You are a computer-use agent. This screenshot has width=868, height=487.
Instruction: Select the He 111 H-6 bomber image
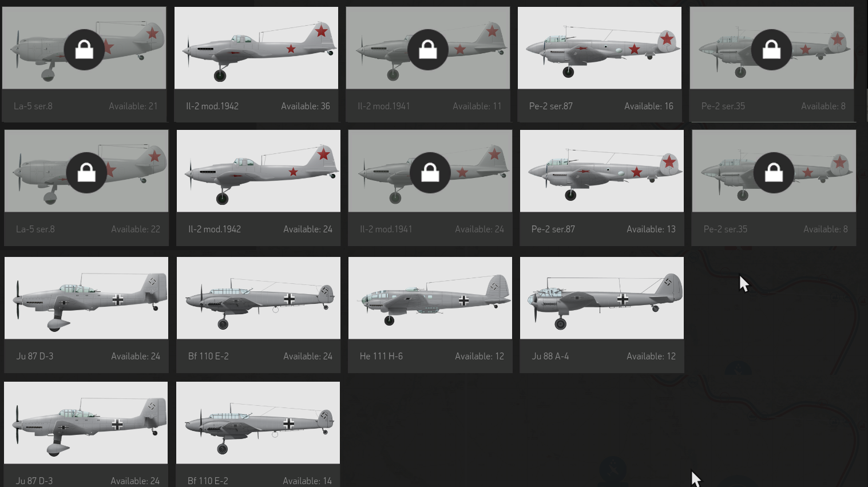point(430,298)
